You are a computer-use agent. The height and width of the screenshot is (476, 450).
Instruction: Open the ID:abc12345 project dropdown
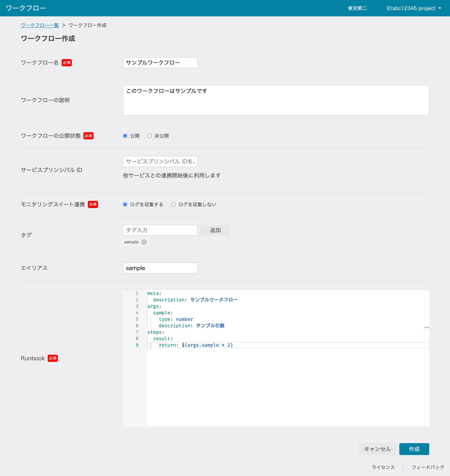pyautogui.click(x=414, y=8)
